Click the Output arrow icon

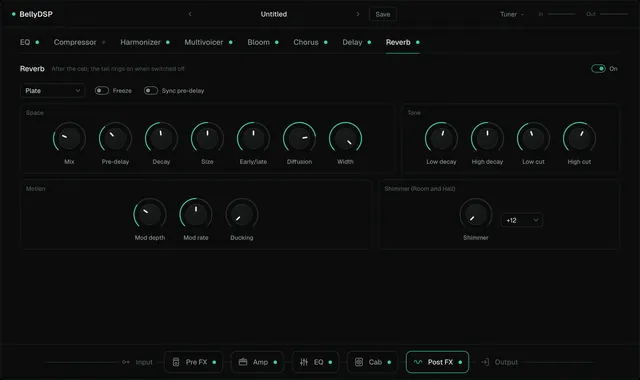pos(485,362)
